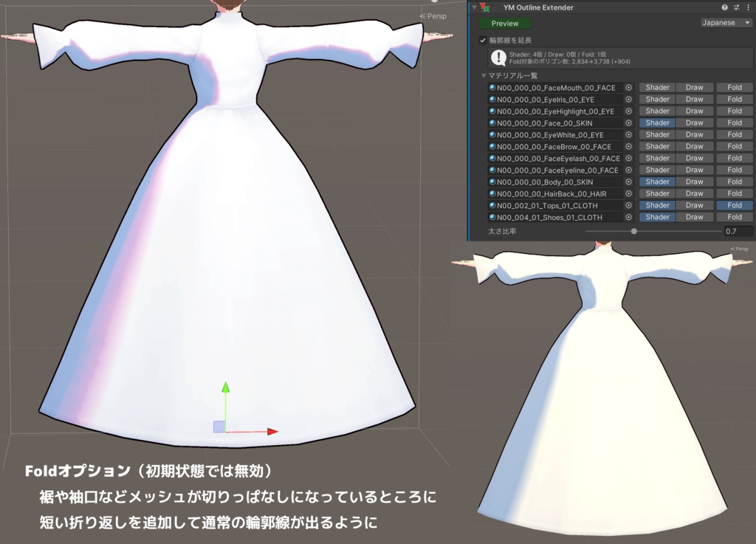
Task: Open object picker for Body_00_SKIN material
Action: pyautogui.click(x=629, y=182)
